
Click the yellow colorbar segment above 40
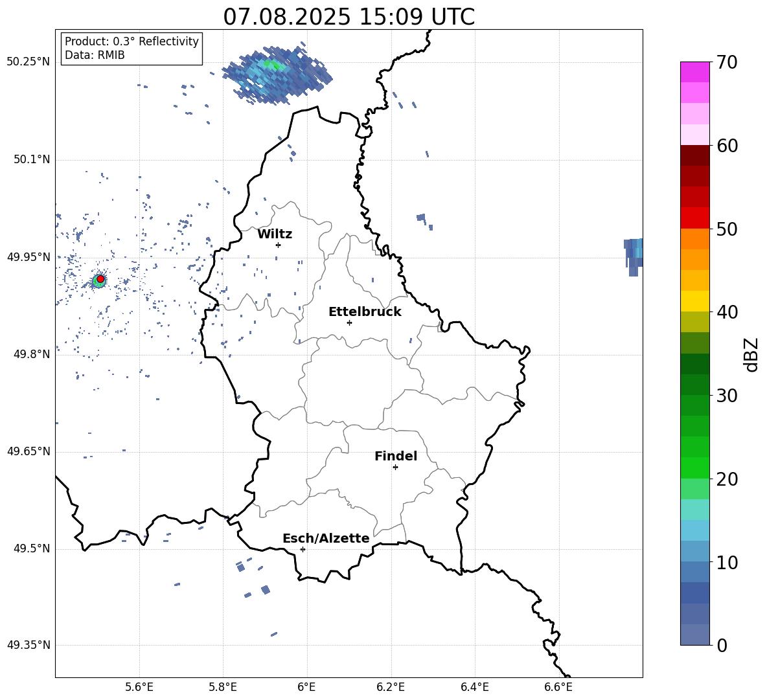[x=694, y=301]
